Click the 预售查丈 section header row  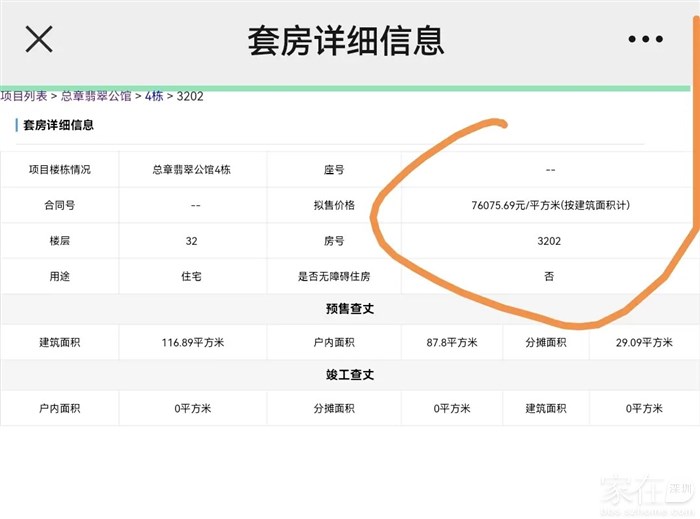(x=350, y=309)
